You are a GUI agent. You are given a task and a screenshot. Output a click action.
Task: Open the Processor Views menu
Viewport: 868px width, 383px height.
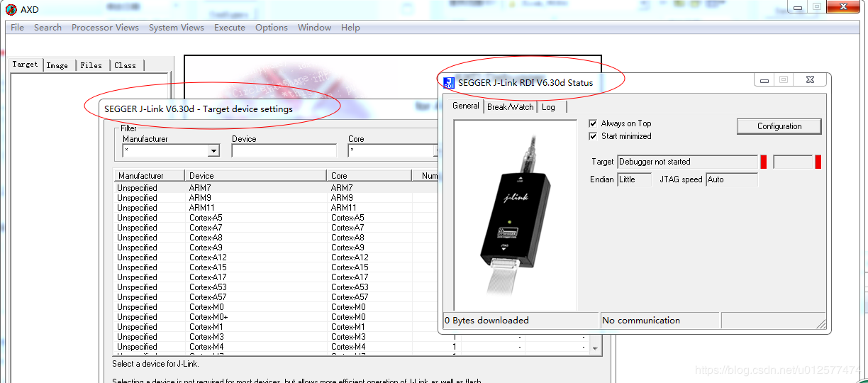point(105,28)
